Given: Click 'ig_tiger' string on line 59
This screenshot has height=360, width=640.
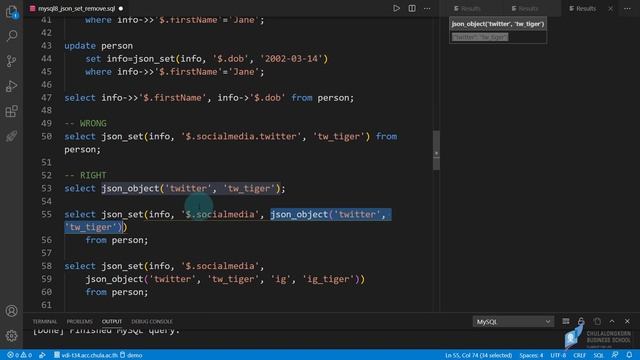Looking at the screenshot, I should pos(329,279).
